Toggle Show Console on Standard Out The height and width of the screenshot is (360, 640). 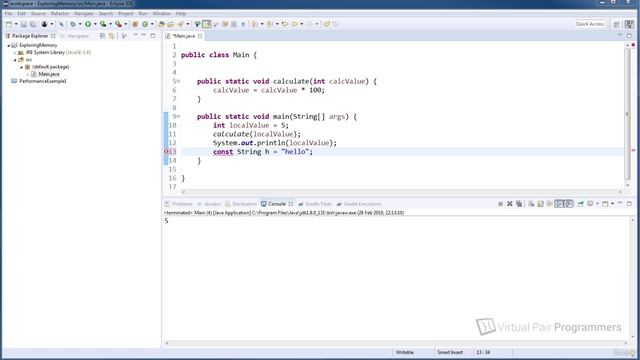tap(559, 204)
